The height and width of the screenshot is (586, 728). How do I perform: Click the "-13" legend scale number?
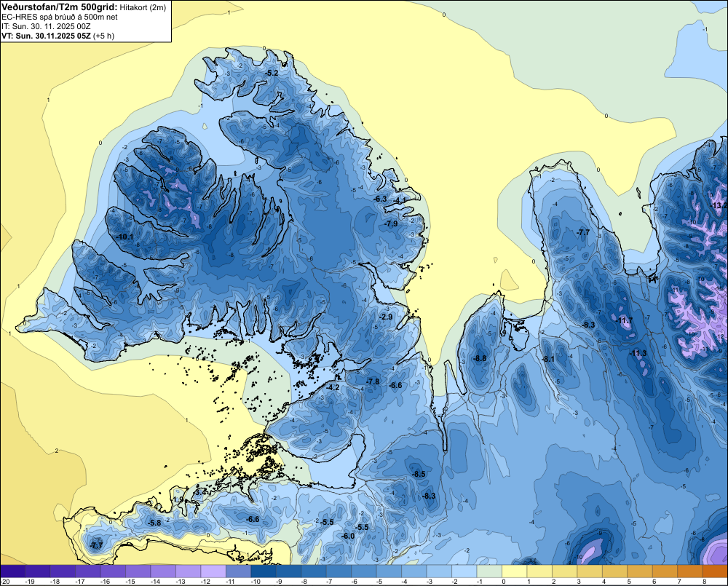181,582
